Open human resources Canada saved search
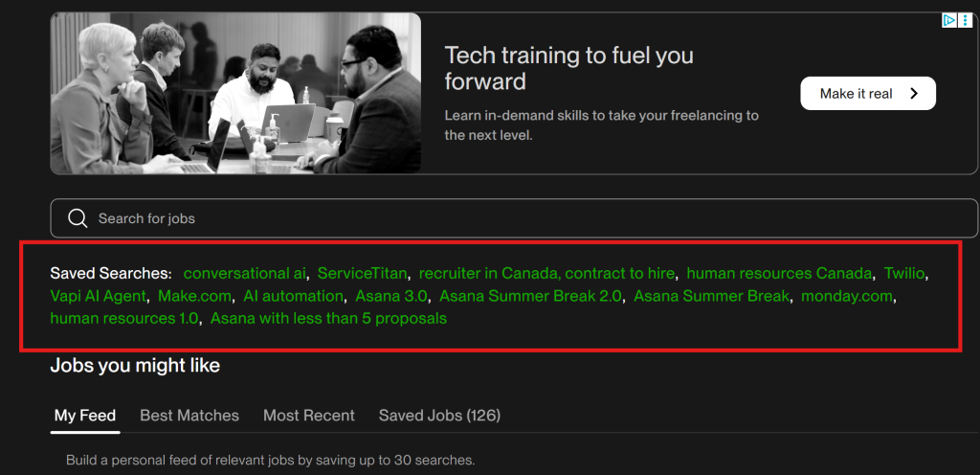Screen dimensions: 980x475 (779, 274)
